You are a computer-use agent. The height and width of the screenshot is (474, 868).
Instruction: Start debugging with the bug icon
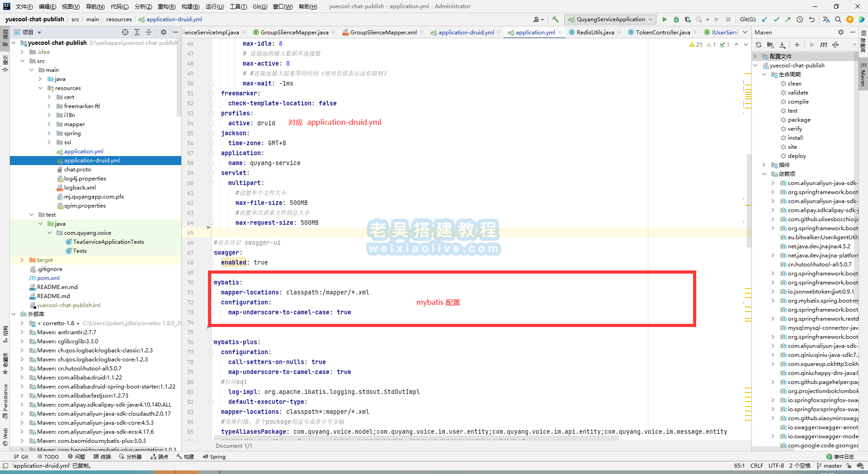[676, 19]
